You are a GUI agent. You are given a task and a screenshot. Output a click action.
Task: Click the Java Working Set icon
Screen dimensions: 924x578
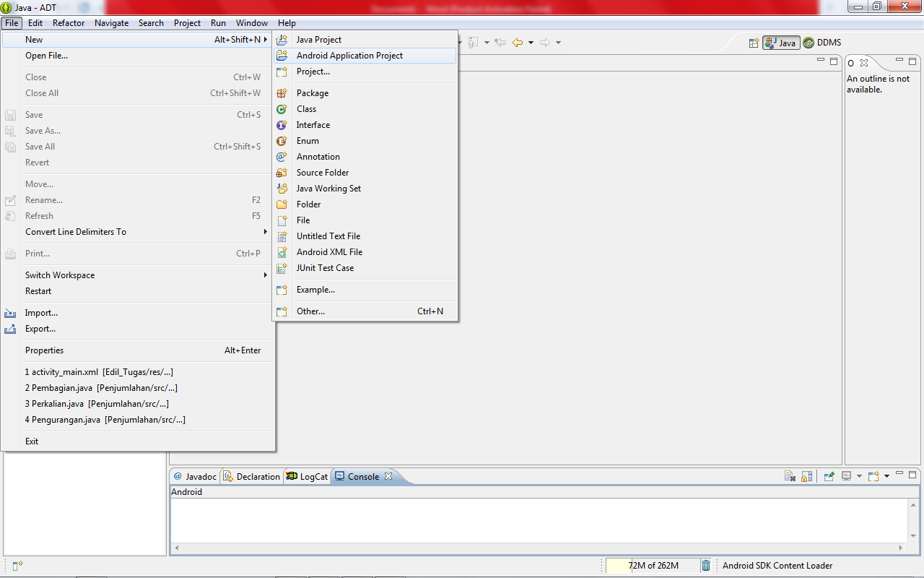pyautogui.click(x=282, y=189)
